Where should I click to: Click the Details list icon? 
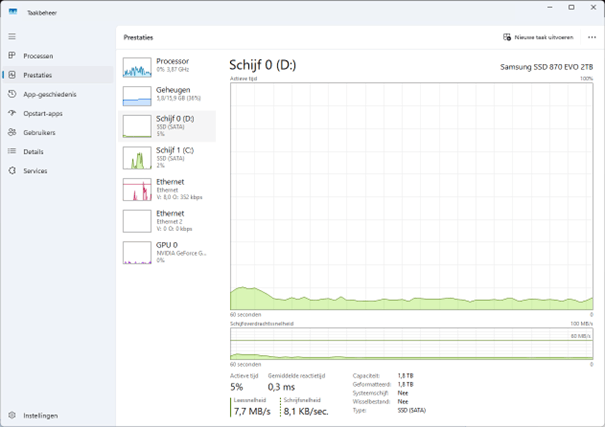12,151
